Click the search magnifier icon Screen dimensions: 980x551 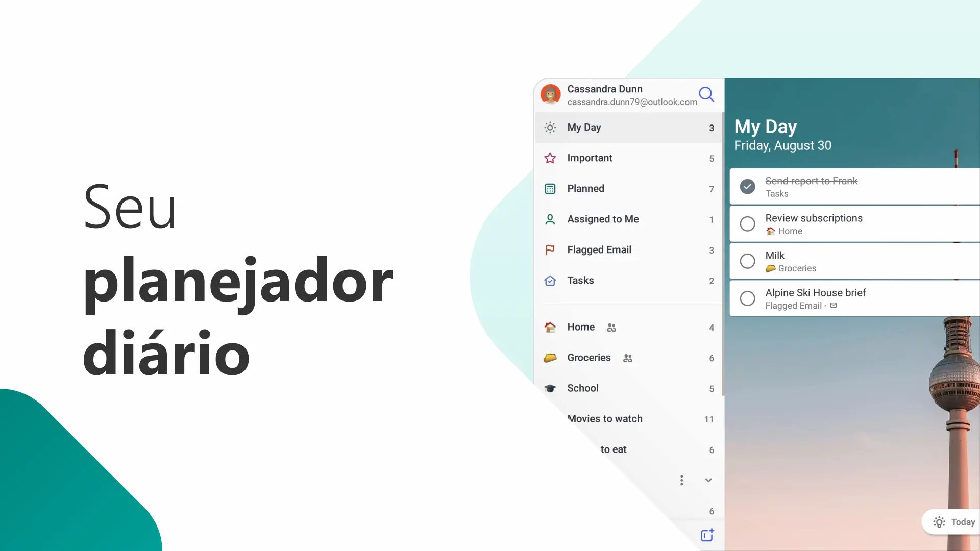click(x=707, y=94)
